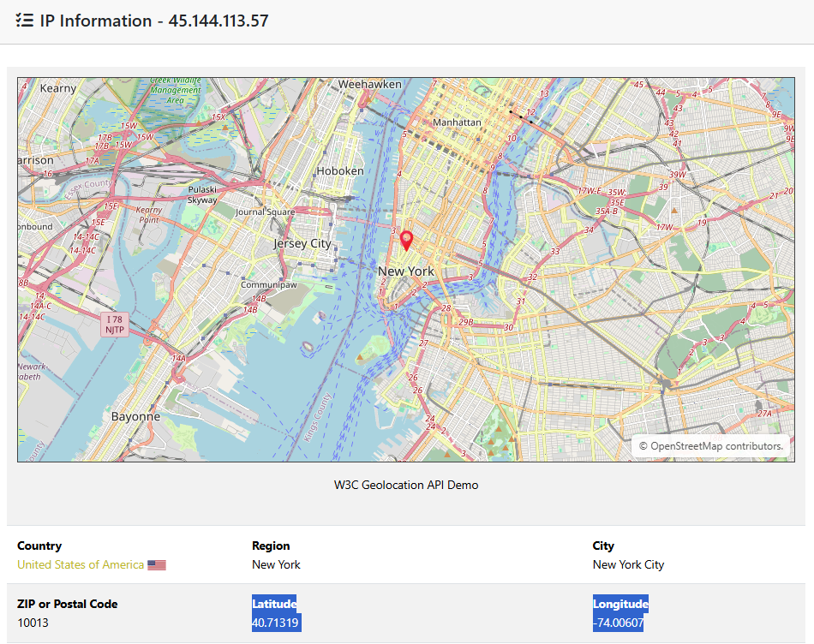The width and height of the screenshot is (814, 644).
Task: Click the Region label
Action: (271, 546)
